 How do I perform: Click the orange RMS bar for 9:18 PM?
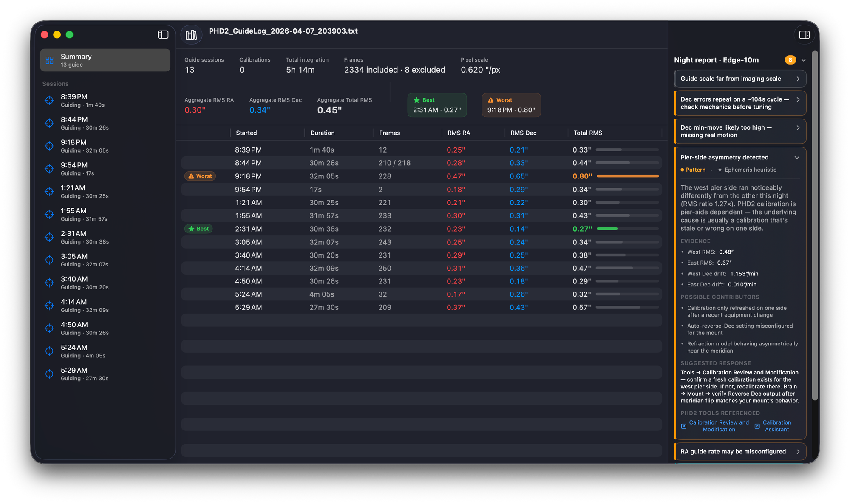(x=627, y=176)
